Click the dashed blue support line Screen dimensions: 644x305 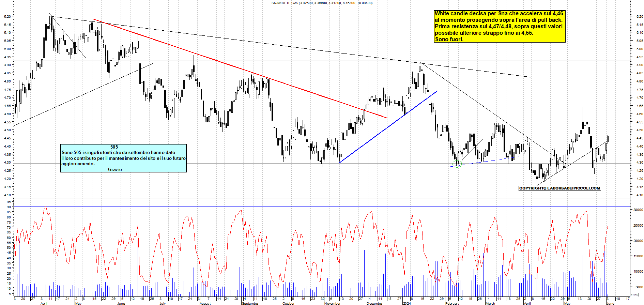coord(485,162)
